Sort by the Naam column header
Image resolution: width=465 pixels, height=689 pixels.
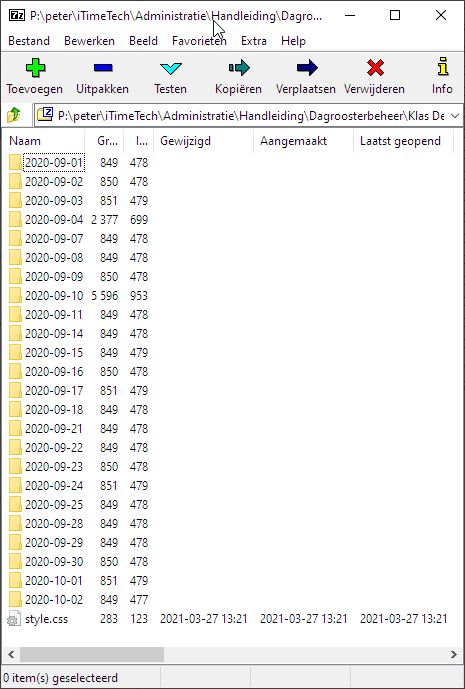(x=43, y=141)
